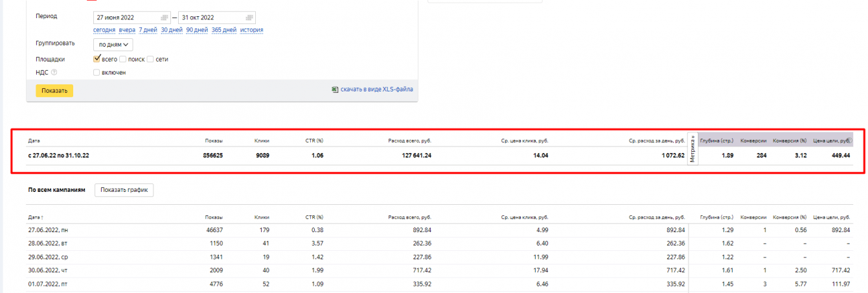Viewport: 868px width, 293px height.
Task: Download the report via скачать в виде XLS-файла
Action: [x=376, y=89]
